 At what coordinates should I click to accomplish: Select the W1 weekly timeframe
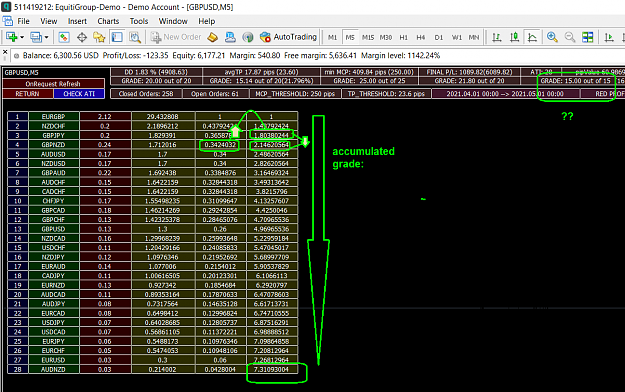457,37
